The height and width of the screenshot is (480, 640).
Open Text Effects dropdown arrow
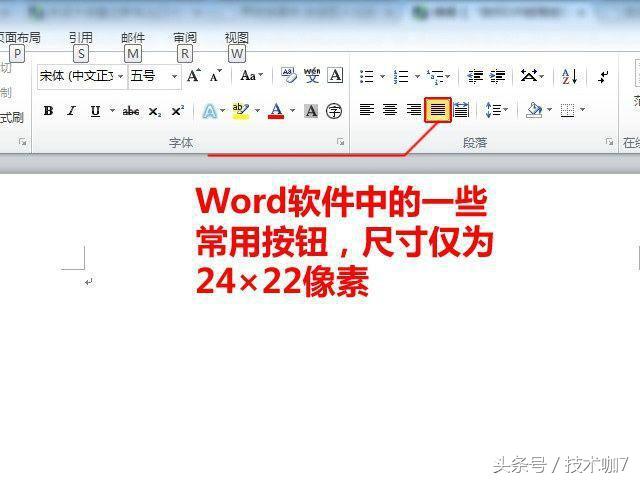222,110
